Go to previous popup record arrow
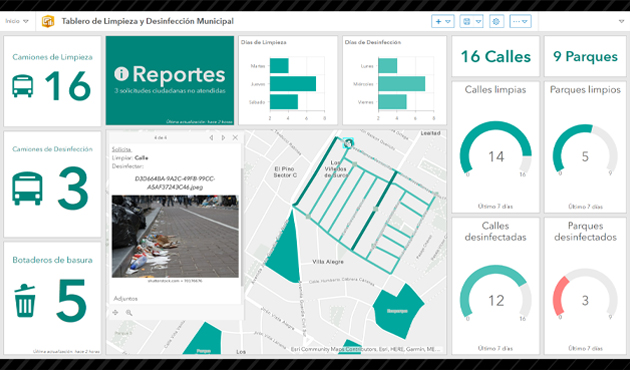Viewport: 630px width, 370px height. 211,137
